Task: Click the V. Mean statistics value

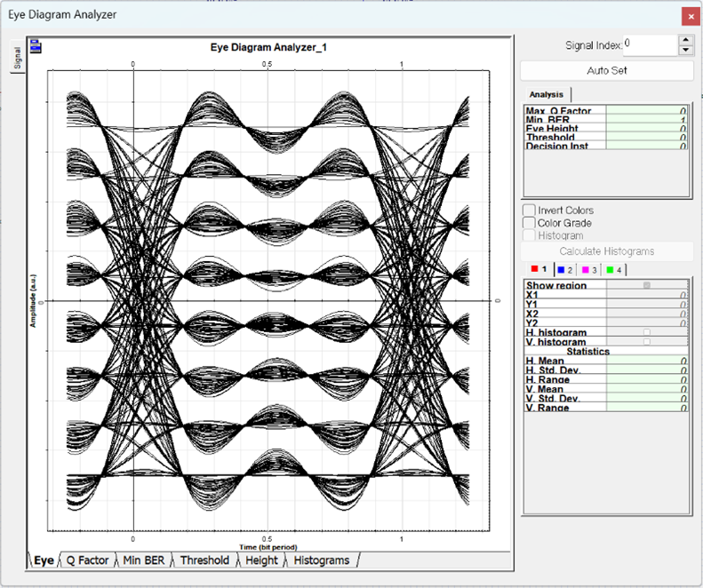Action: pos(647,388)
